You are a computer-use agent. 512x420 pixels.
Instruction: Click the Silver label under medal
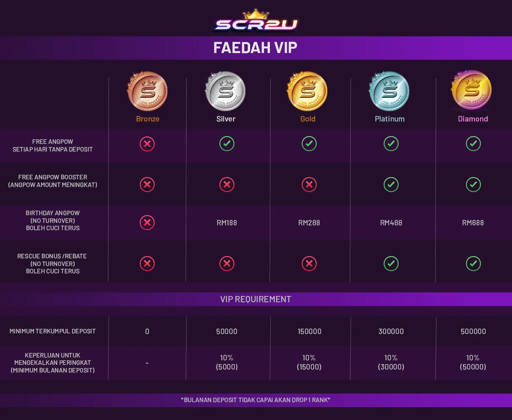coord(226,119)
